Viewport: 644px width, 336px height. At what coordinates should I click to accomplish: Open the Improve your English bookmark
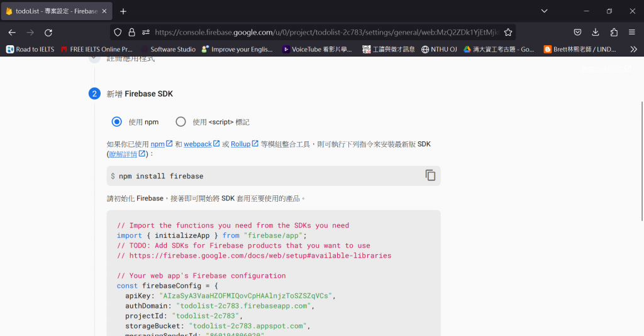(237, 49)
